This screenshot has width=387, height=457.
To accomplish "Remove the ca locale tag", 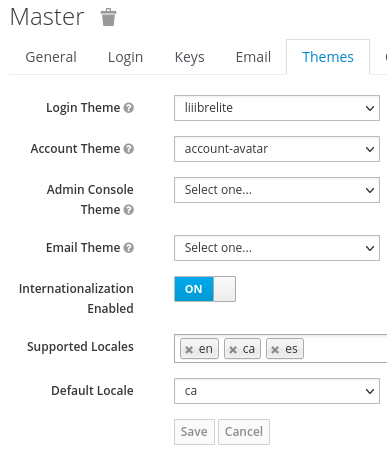I will coord(233,350).
